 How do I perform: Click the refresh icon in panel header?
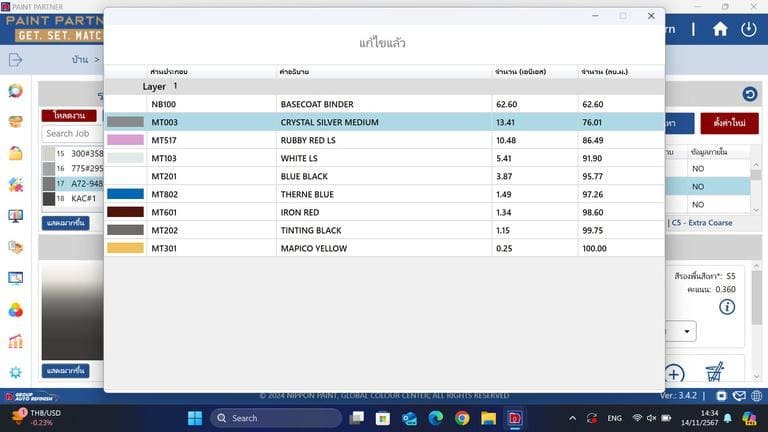(x=749, y=95)
